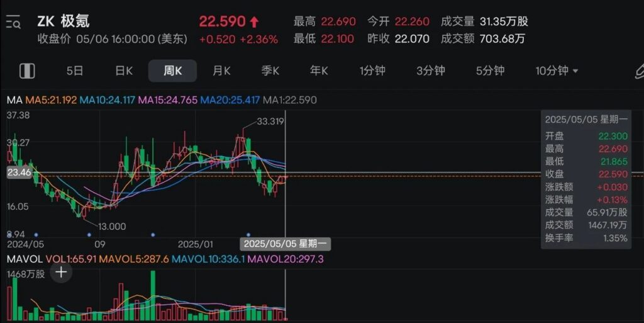Viewport: 644px width, 323px height.
Task: Open the stock search list icon
Action: 13,23
